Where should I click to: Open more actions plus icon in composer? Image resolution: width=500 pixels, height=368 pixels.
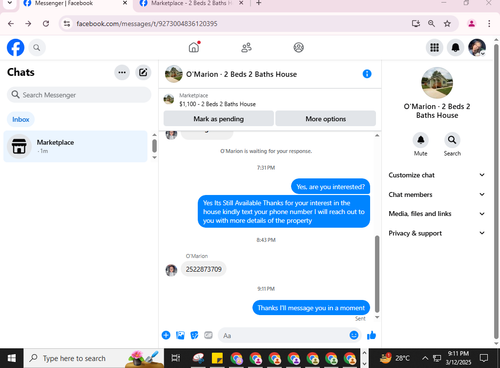pos(166,335)
